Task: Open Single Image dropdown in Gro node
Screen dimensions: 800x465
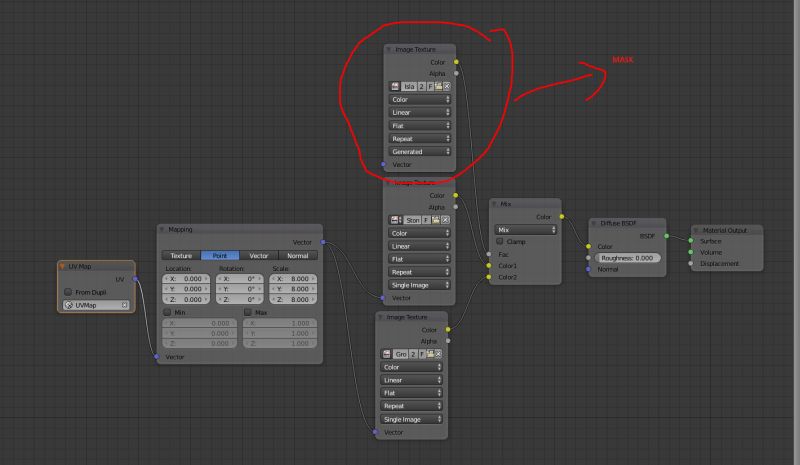Action: [x=411, y=419]
